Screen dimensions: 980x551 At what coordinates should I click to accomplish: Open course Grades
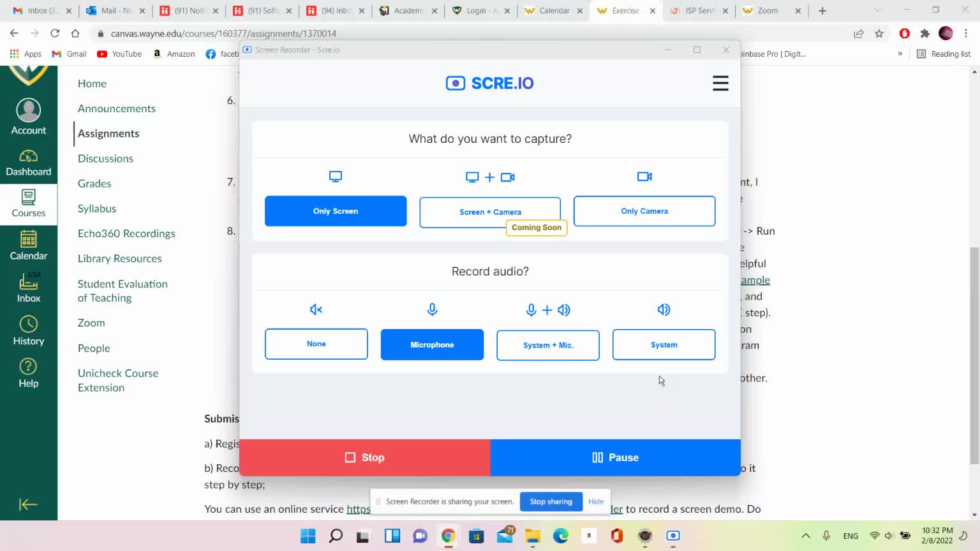point(94,183)
